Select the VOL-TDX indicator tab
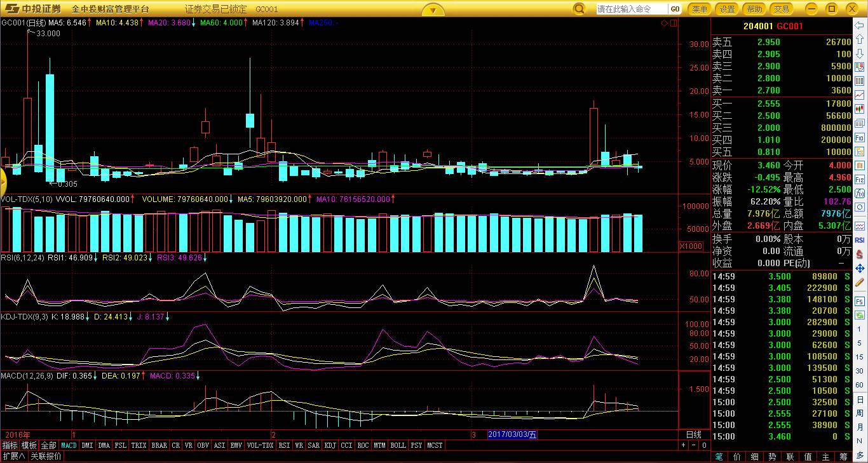Screen dimensions: 868x463 point(260,445)
